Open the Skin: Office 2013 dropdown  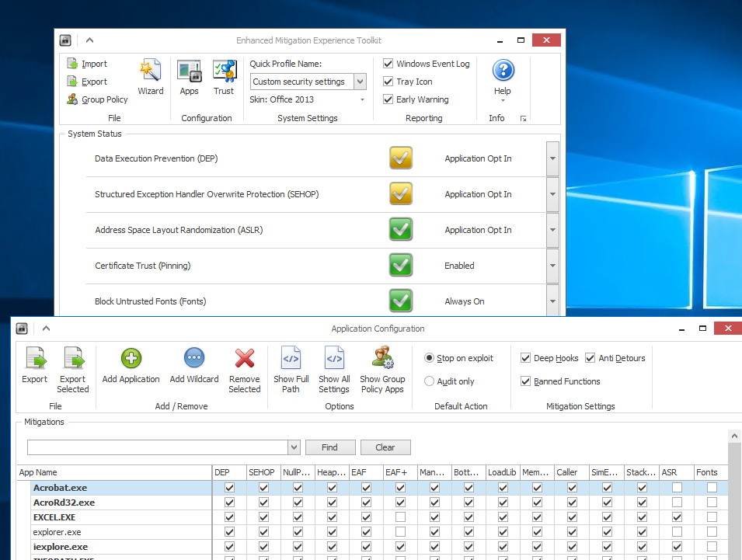(x=363, y=99)
